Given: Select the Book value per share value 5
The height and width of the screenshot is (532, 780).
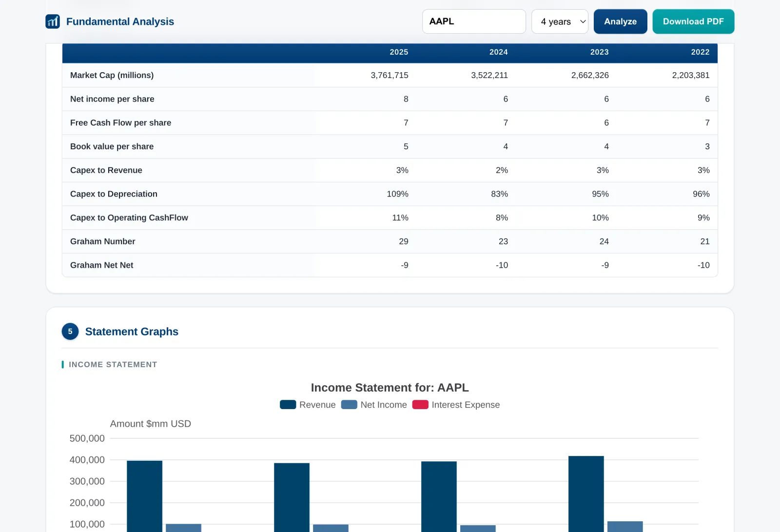Looking at the screenshot, I should coord(406,146).
